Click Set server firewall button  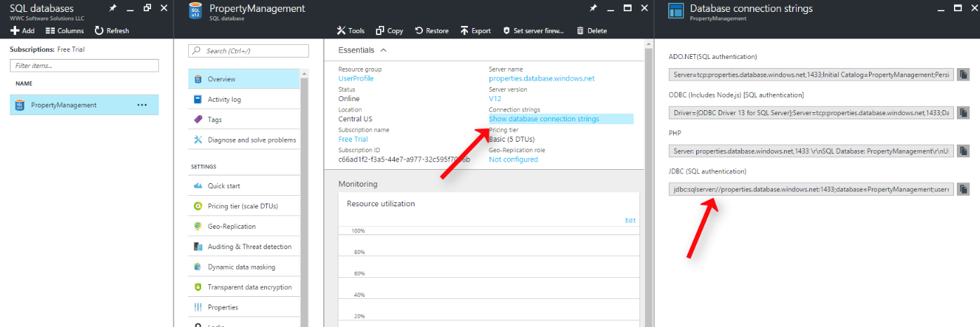(535, 31)
